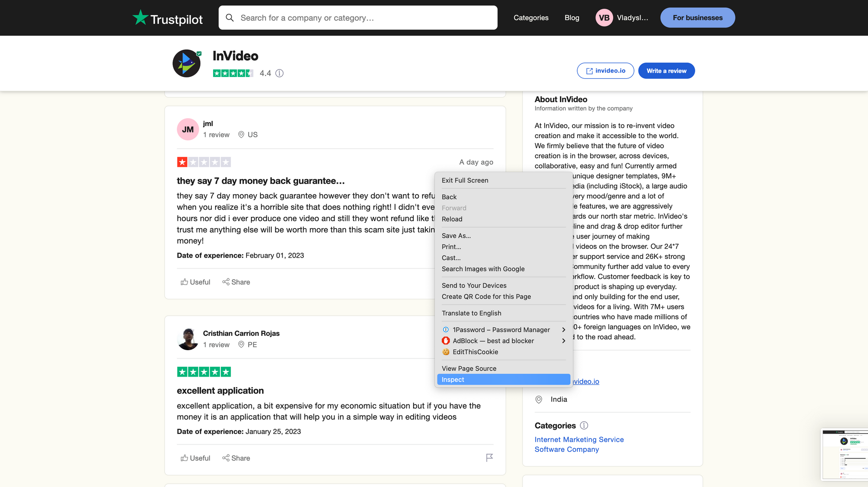Screen dimensions: 868x487
Task: Click the 'excellent application' review title
Action: coord(220,391)
